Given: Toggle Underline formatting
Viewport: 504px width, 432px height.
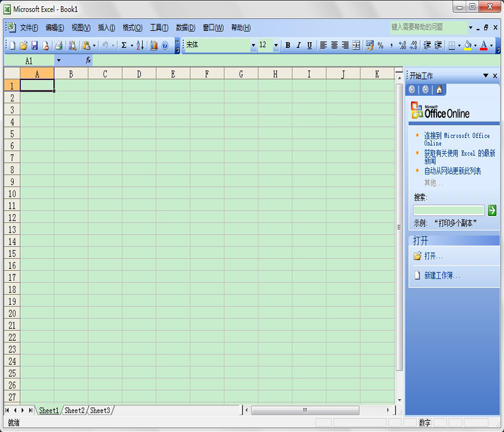Looking at the screenshot, I should point(309,45).
